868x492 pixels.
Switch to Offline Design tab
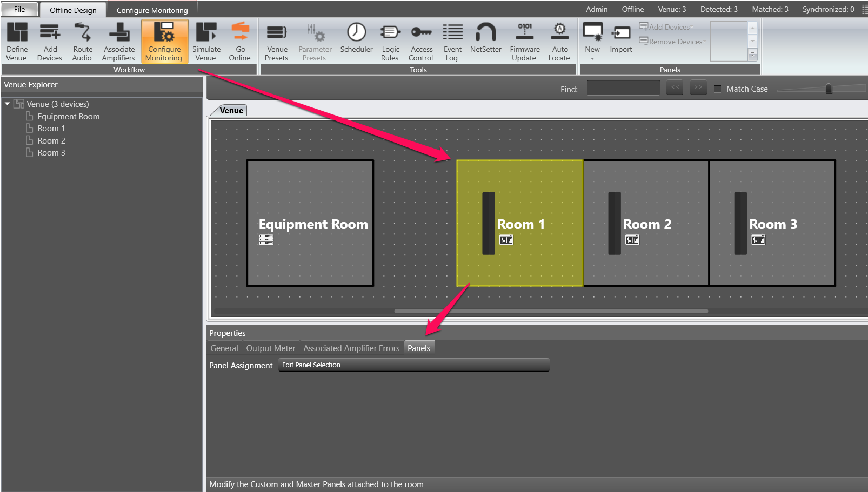[73, 10]
